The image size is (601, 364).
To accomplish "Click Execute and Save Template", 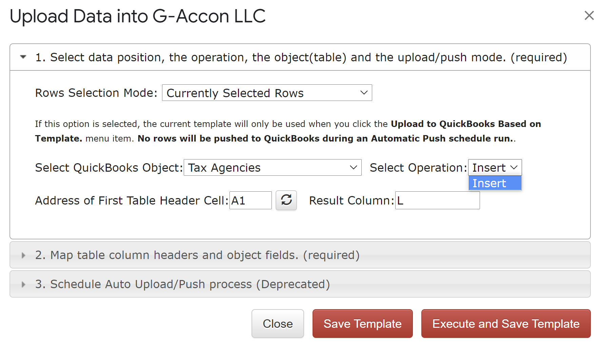I will pos(505,324).
